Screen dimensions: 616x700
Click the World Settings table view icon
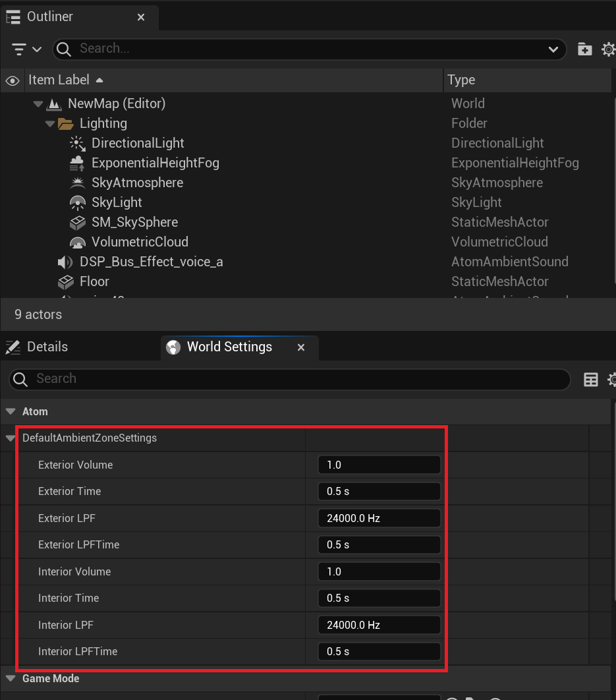(x=591, y=379)
